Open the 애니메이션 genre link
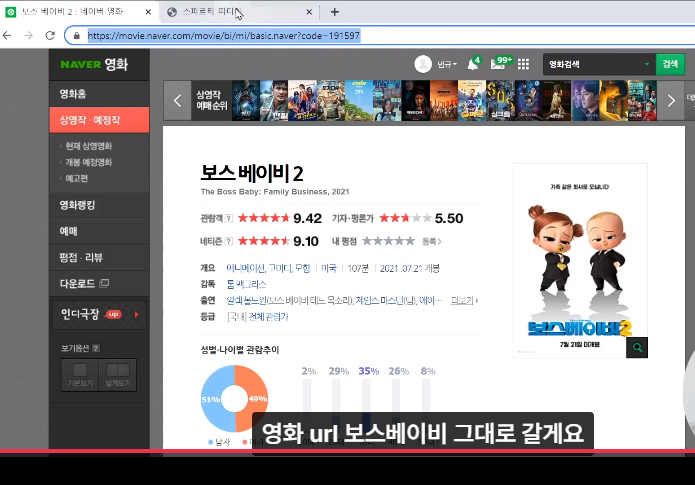Screen dimensions: 695x485 [x=246, y=268]
